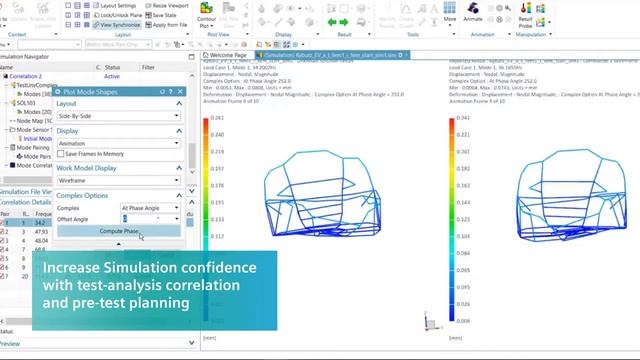The width and height of the screenshot is (640, 360).
Task: Toggle checkbox for correlation pair 1
Action: pos(2,223)
